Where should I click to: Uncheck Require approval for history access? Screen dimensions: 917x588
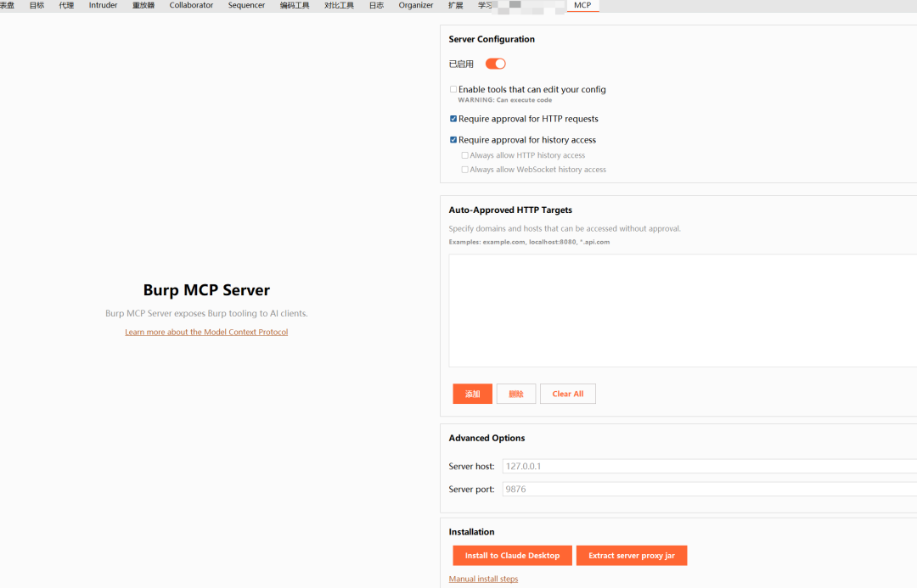coord(453,140)
